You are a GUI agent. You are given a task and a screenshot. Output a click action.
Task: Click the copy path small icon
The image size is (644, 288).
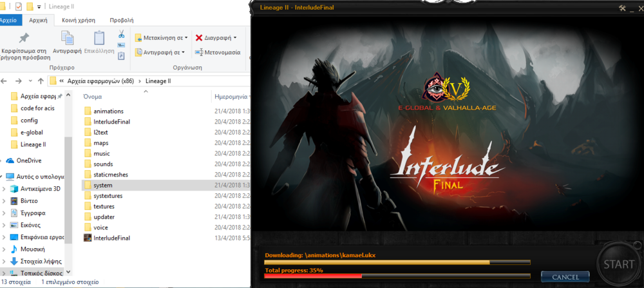(x=121, y=45)
